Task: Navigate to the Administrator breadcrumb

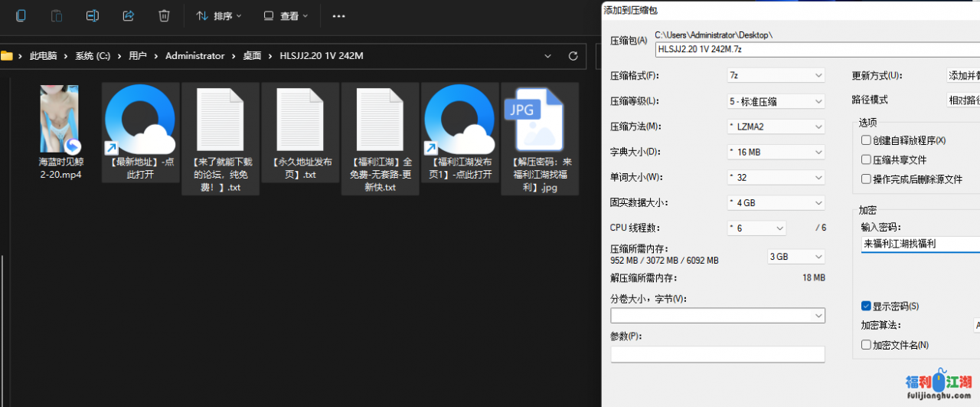Action: pos(195,56)
